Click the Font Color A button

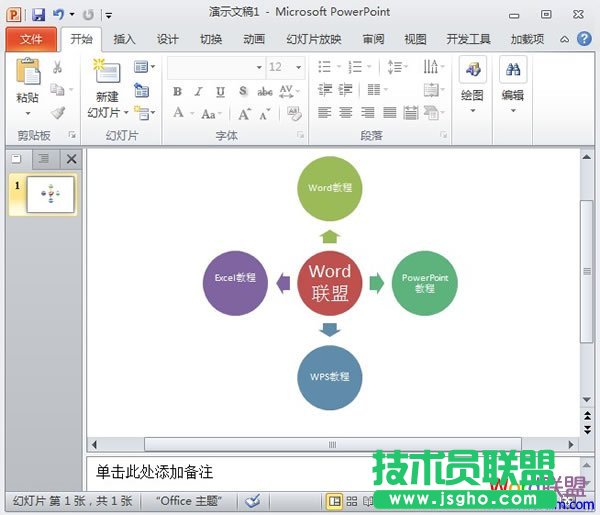tap(178, 113)
